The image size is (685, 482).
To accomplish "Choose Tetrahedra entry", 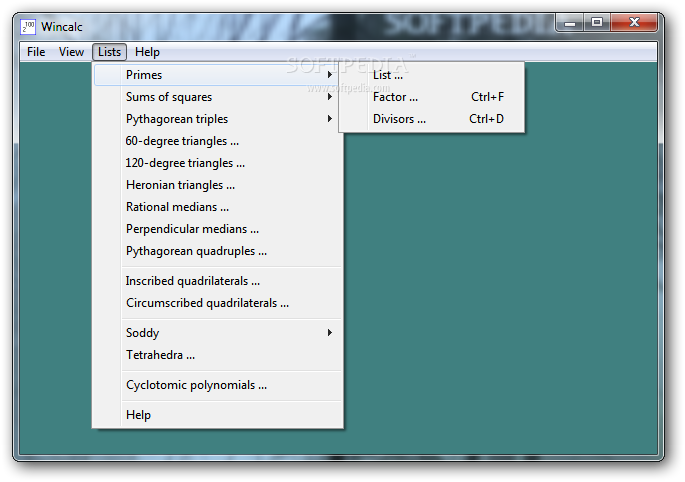I will coord(217,355).
